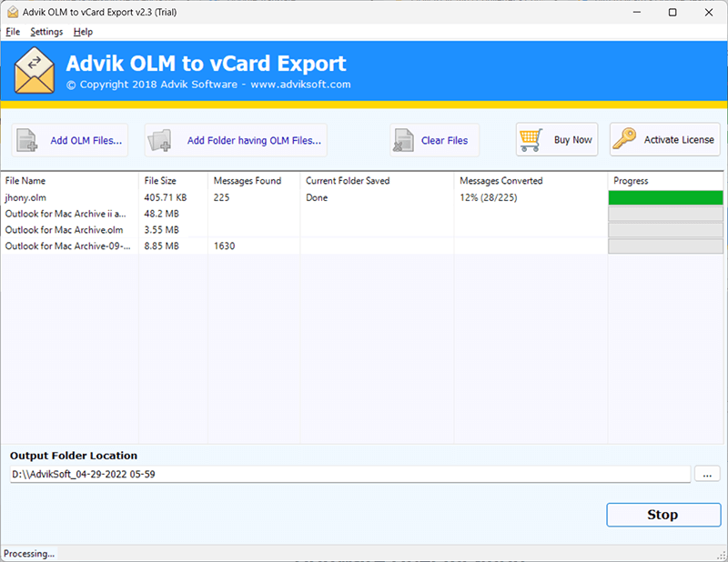The image size is (728, 562).
Task: Click the Add OLM Files... label
Action: pyautogui.click(x=86, y=140)
